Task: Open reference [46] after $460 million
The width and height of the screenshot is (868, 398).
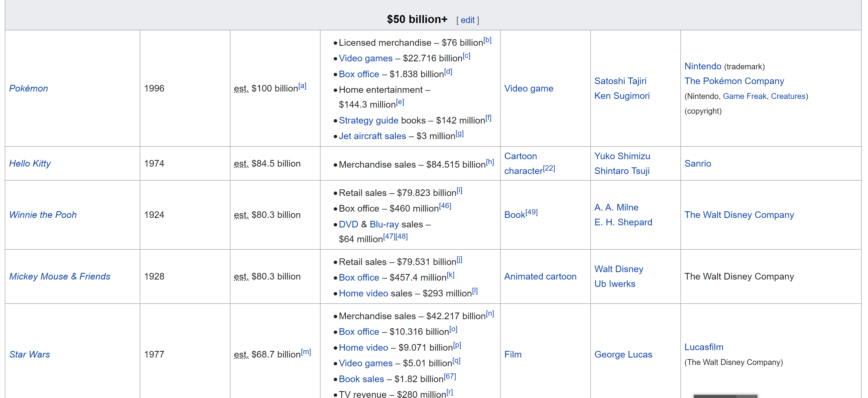Action: pyautogui.click(x=445, y=206)
